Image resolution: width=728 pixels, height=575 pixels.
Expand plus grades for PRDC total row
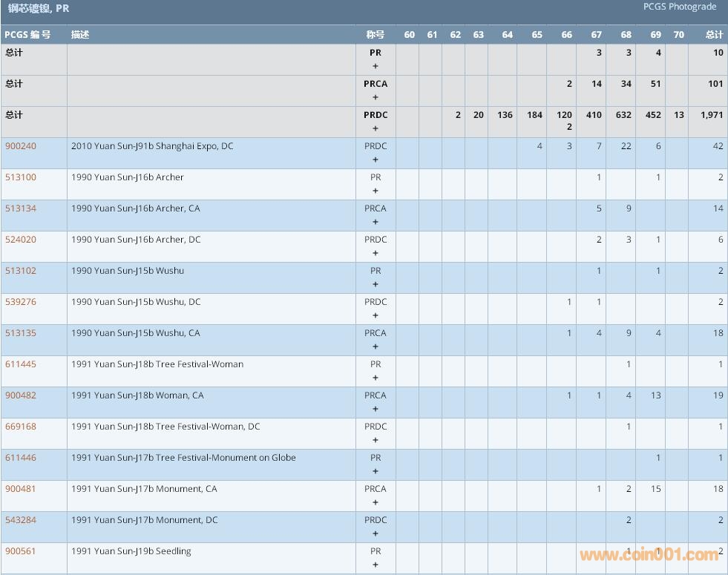[376, 128]
